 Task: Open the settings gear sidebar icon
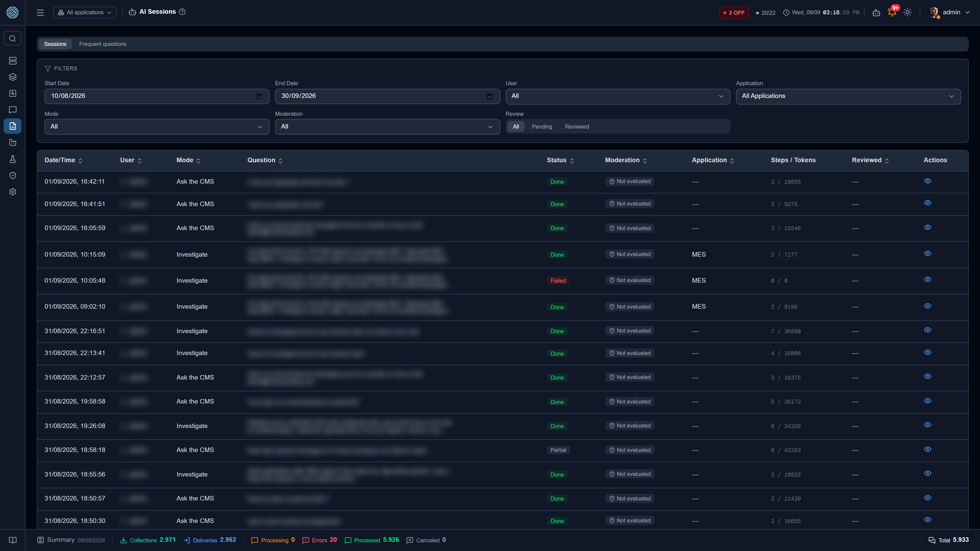click(x=13, y=192)
